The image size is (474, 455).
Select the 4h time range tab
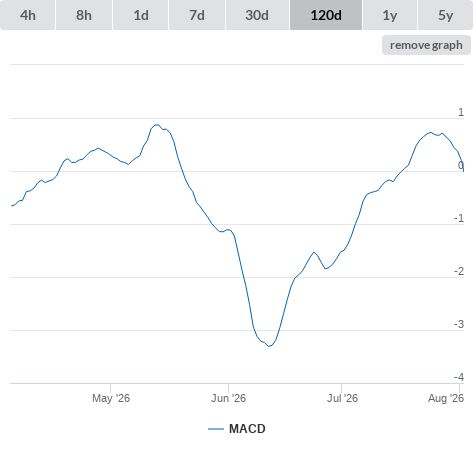click(x=28, y=15)
